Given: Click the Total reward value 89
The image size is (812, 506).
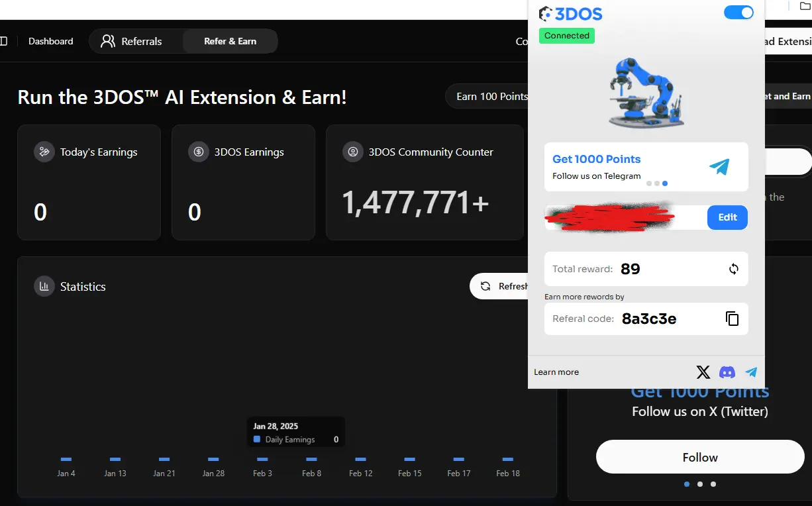Looking at the screenshot, I should (631, 269).
